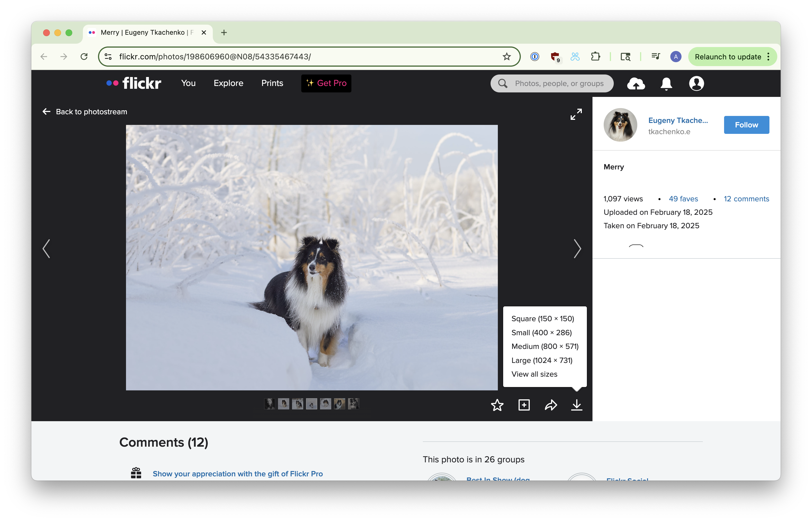Go to the previous photo arrow
The height and width of the screenshot is (522, 812).
click(46, 249)
